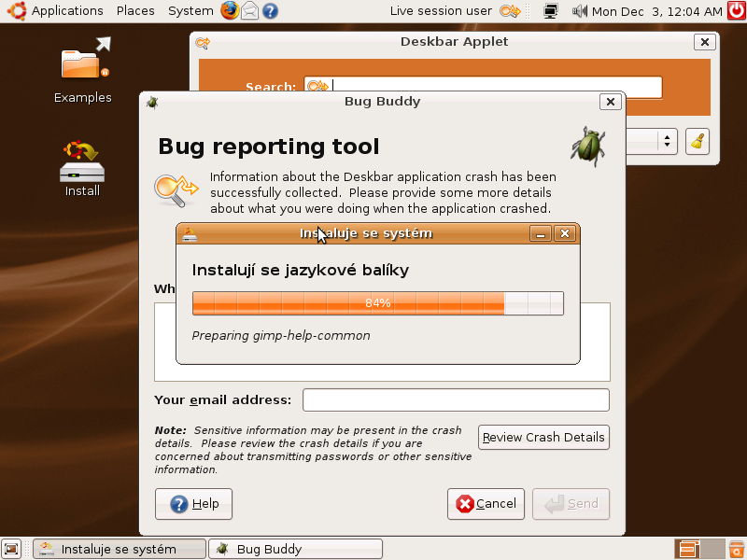The image size is (747, 560).
Task: Open the Deskbar history dropdown arrows
Action: 667,141
